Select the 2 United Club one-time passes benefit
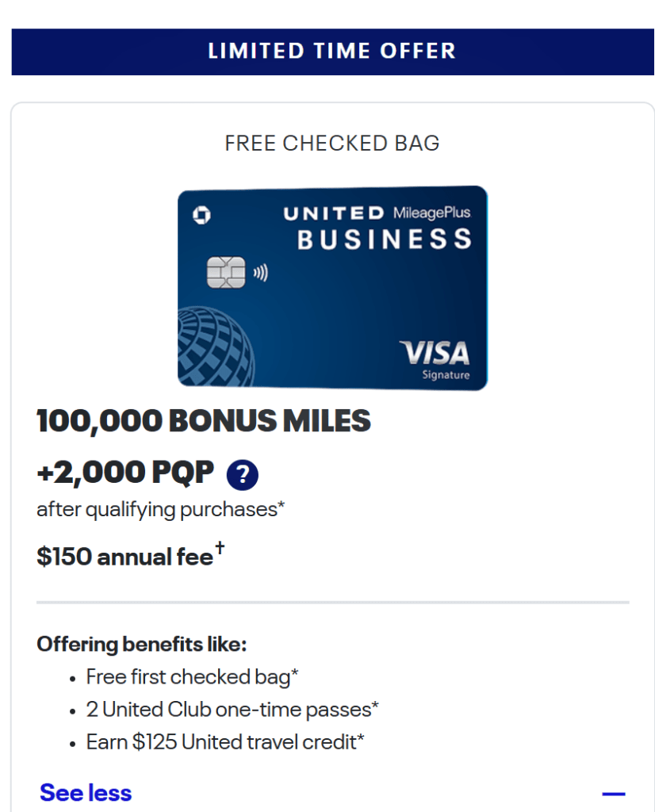Image resolution: width=655 pixels, height=812 pixels. pyautogui.click(x=232, y=709)
